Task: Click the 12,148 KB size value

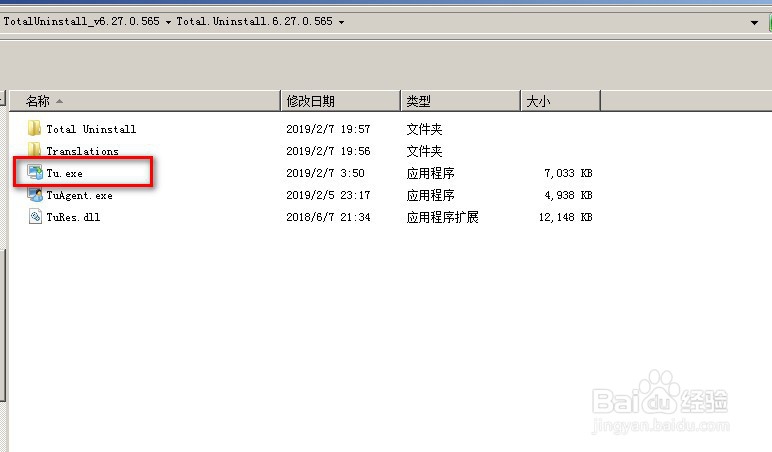Action: [x=565, y=217]
